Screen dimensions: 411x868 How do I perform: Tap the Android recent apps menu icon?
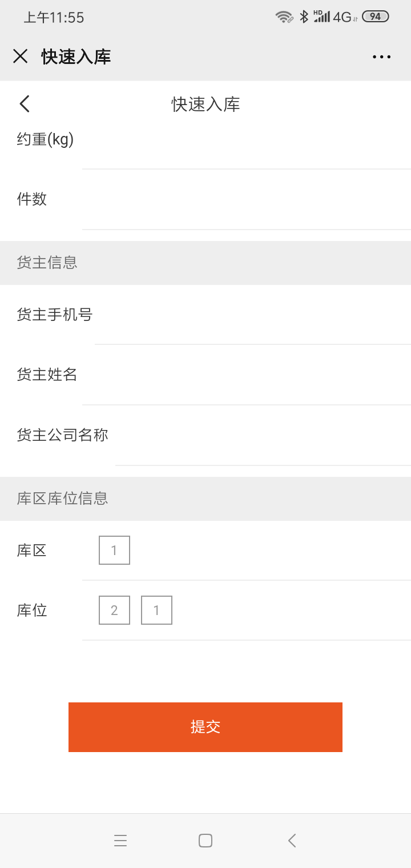pyautogui.click(x=120, y=841)
